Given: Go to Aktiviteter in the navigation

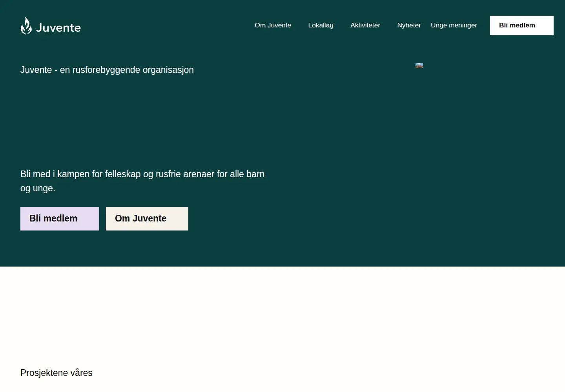Looking at the screenshot, I should click(365, 25).
